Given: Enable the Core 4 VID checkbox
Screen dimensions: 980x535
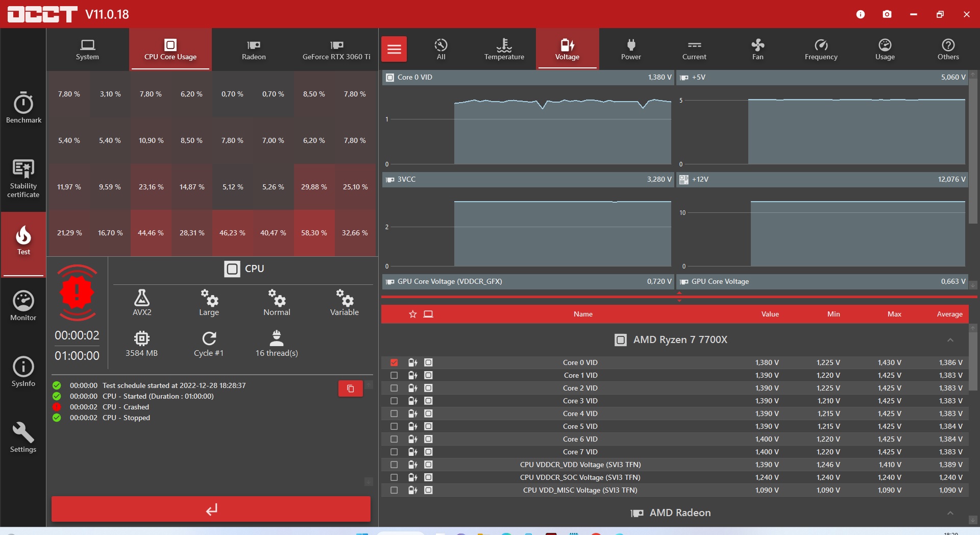Looking at the screenshot, I should coord(394,414).
